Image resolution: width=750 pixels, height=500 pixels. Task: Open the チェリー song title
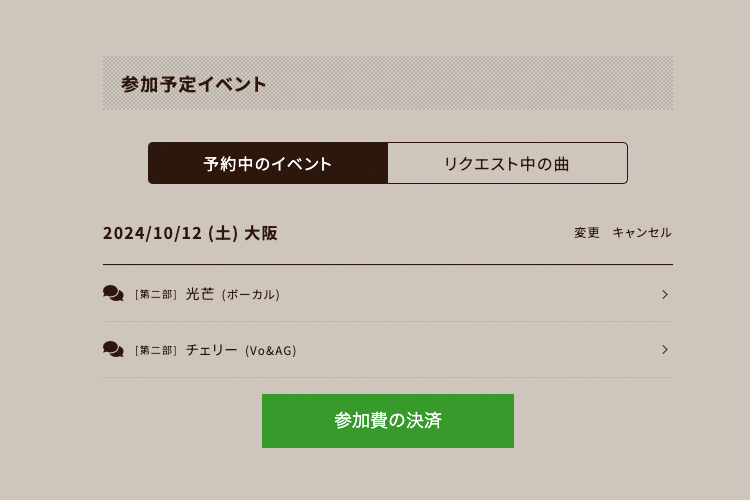[x=211, y=350]
